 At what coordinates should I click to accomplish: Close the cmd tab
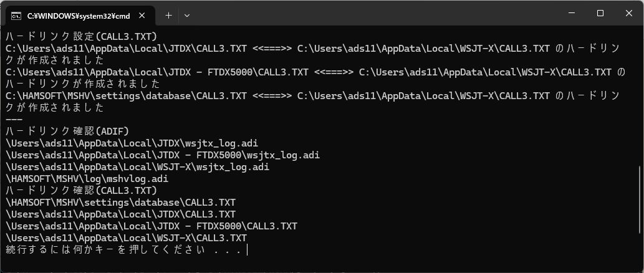click(x=144, y=15)
